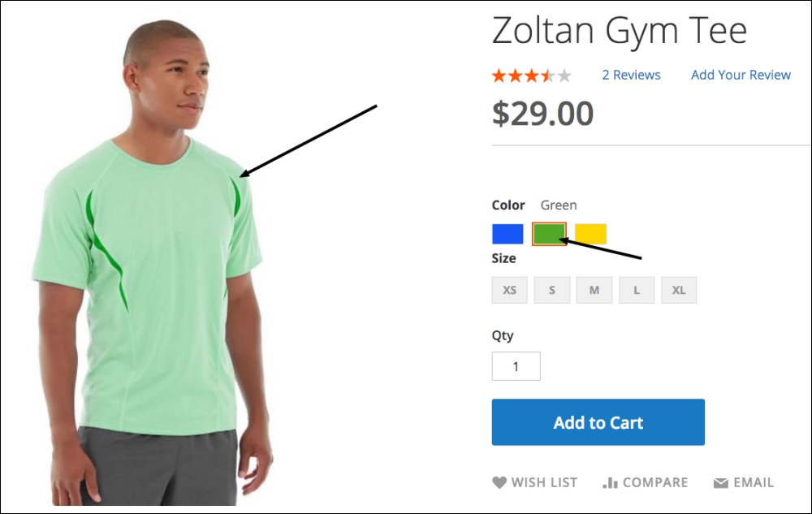Select the green color swatch
This screenshot has width=812, height=514.
pyautogui.click(x=549, y=234)
